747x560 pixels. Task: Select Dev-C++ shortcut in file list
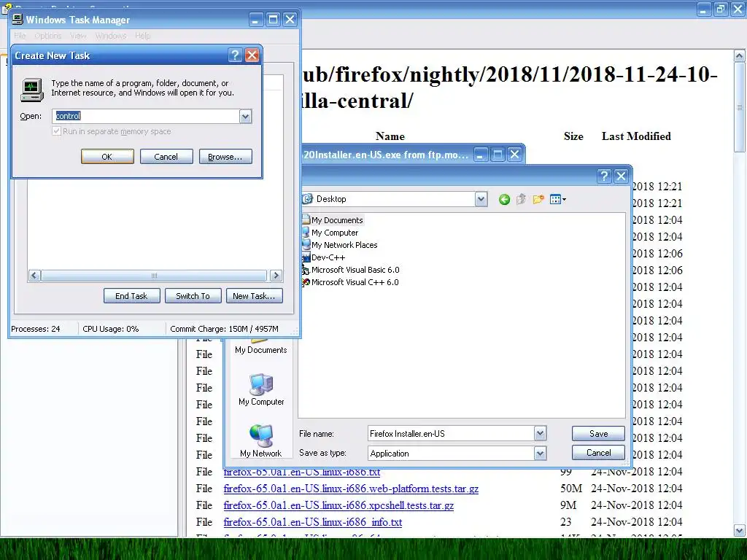(x=323, y=257)
